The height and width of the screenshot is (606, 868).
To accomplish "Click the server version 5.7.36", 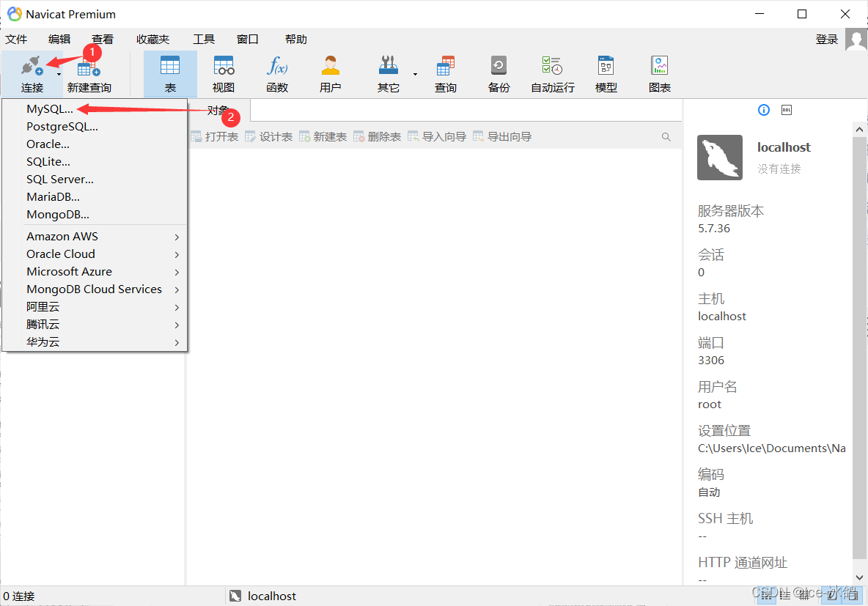I will pos(714,229).
